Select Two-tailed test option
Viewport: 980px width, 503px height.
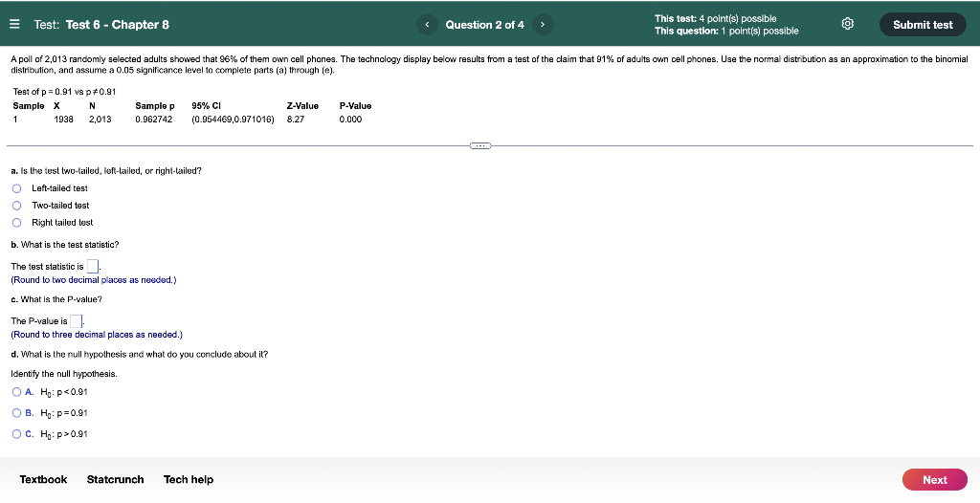[x=17, y=205]
